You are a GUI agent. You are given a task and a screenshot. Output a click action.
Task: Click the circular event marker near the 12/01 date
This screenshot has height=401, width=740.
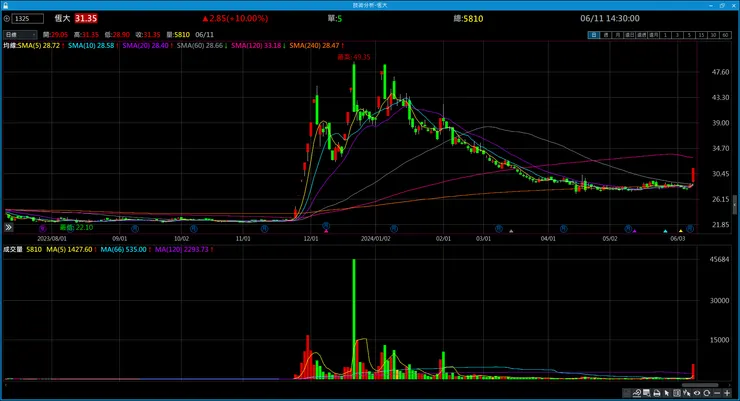click(x=325, y=226)
